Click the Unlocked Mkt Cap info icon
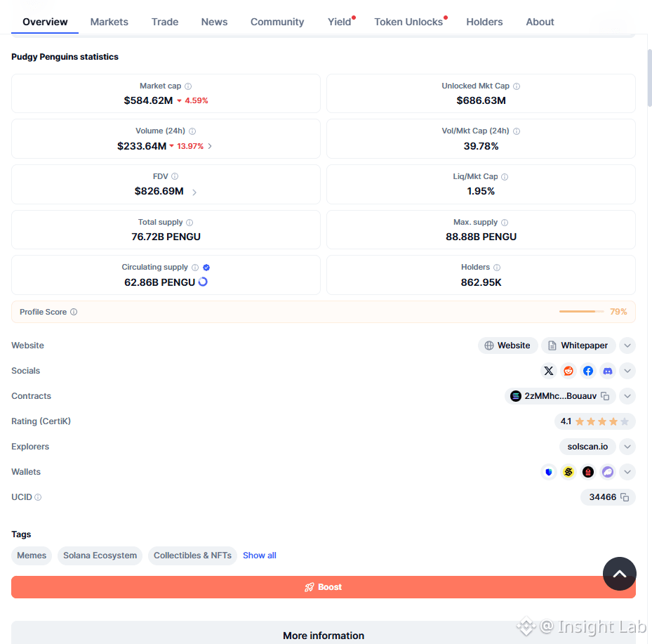Image resolution: width=652 pixels, height=644 pixels. coord(517,86)
